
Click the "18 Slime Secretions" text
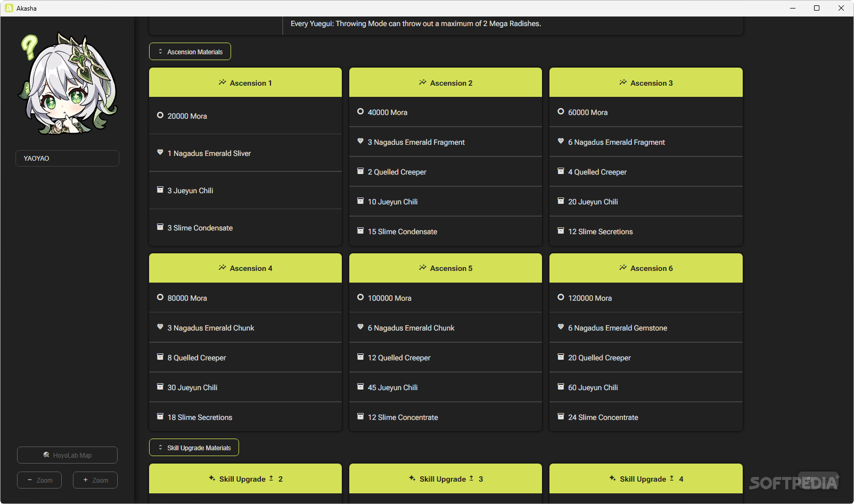coord(200,417)
